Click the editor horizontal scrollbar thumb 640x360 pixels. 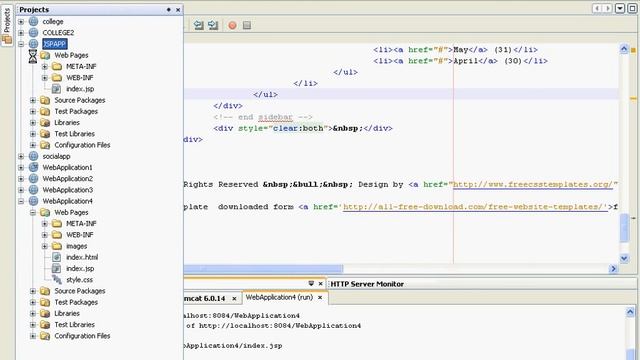point(263,269)
